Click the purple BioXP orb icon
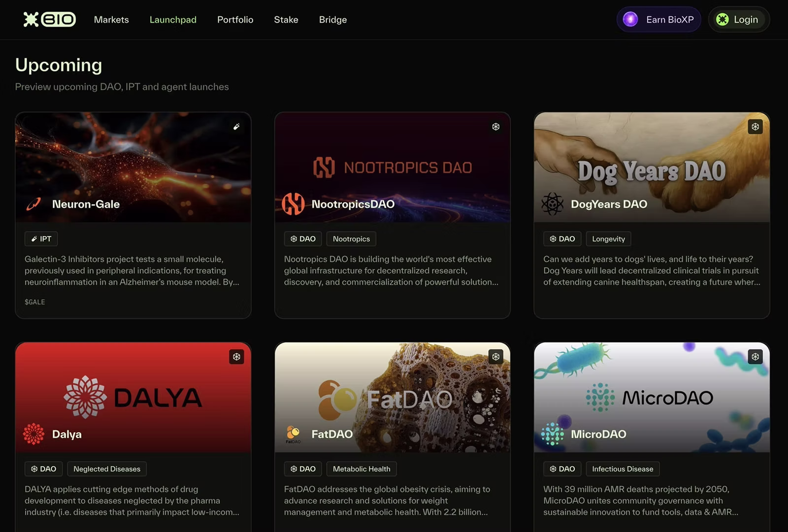The image size is (788, 532). [x=630, y=19]
